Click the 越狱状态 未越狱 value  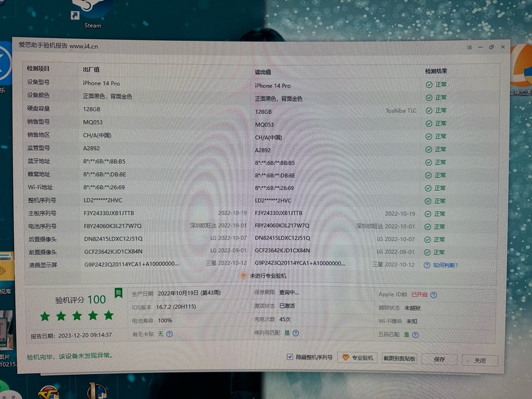point(412,308)
